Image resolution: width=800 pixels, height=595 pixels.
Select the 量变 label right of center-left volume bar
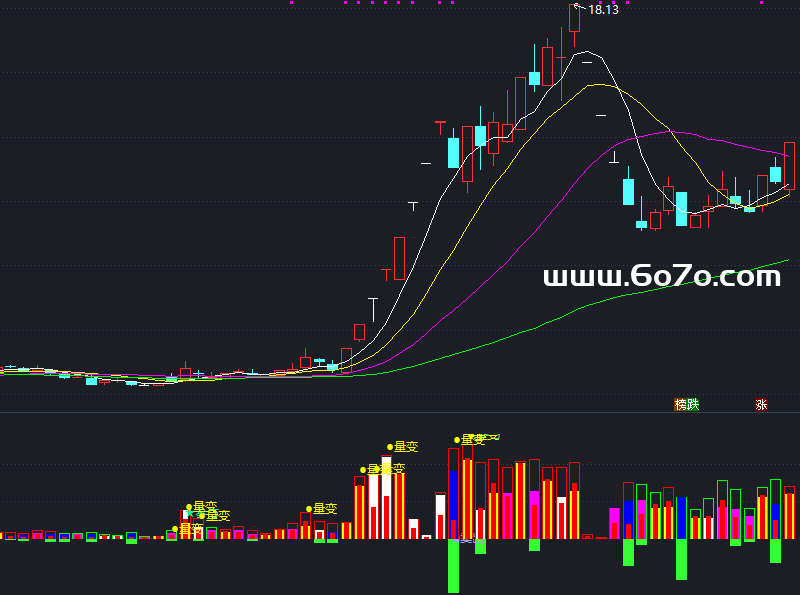325,509
